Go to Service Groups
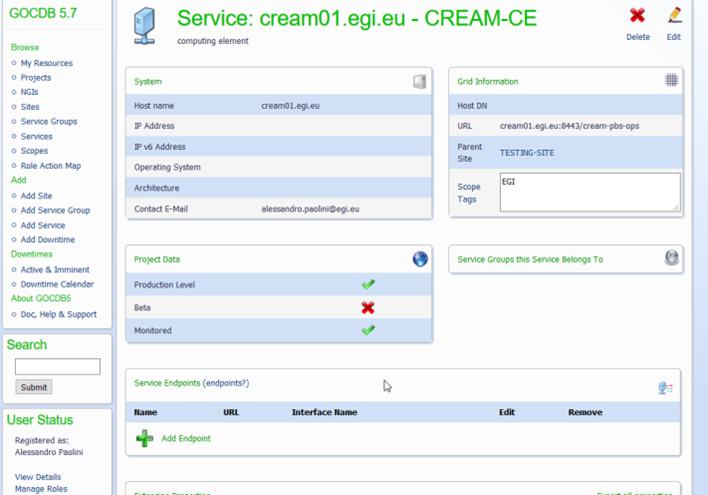The height and width of the screenshot is (495, 708). point(49,121)
